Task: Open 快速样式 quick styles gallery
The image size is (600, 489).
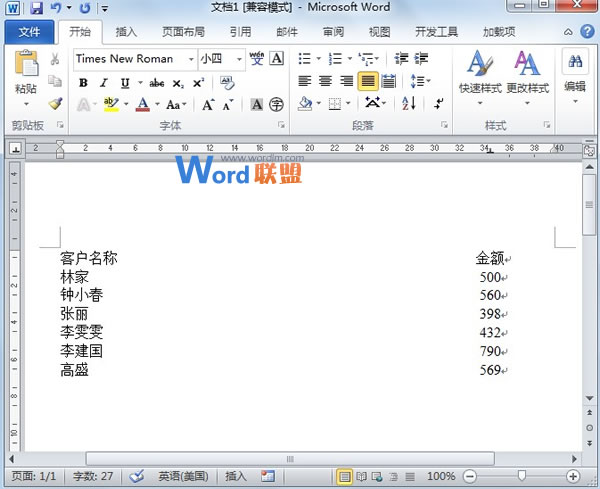Action: point(480,78)
